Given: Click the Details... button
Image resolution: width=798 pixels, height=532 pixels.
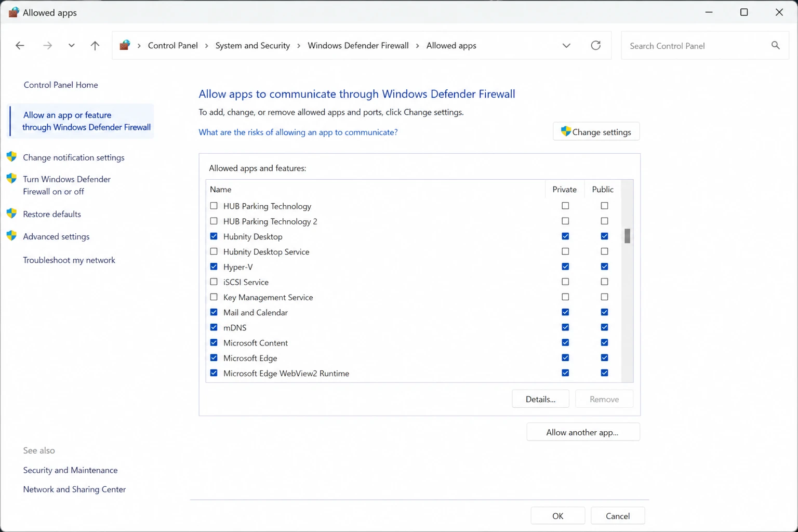Looking at the screenshot, I should click(540, 399).
